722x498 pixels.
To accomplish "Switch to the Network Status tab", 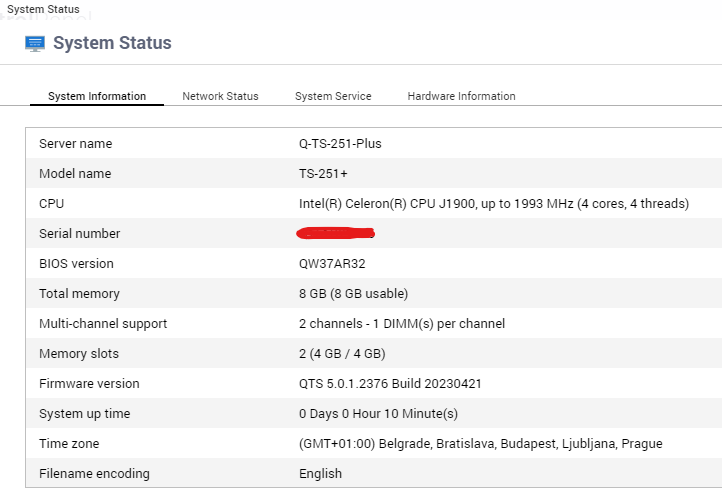I will (220, 96).
